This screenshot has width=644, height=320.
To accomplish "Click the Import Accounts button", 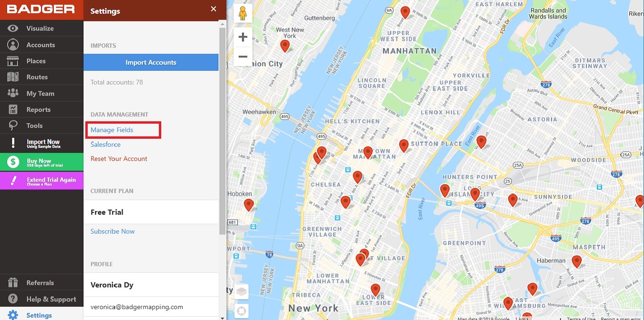I will 151,62.
